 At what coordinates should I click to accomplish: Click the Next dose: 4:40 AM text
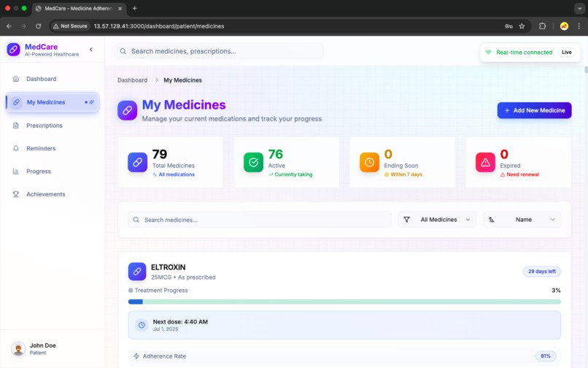pyautogui.click(x=180, y=322)
